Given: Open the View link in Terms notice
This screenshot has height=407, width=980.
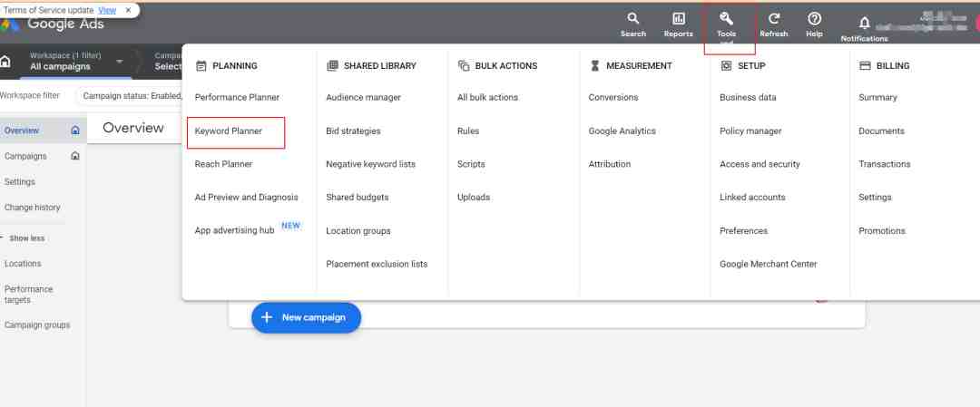Looking at the screenshot, I should click(x=107, y=10).
